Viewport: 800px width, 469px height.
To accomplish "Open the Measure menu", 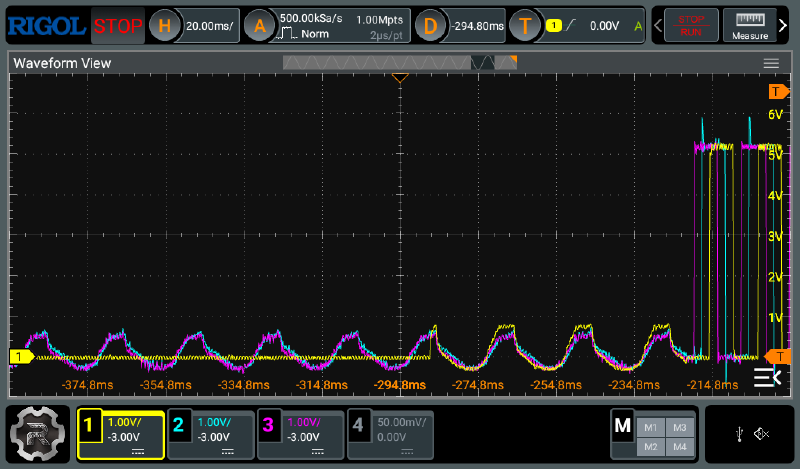I will pos(750,24).
